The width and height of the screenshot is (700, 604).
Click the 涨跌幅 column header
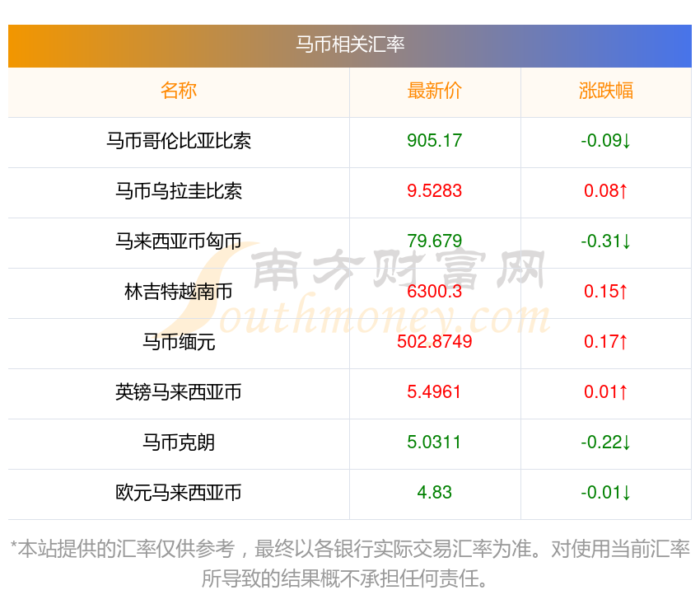[606, 91]
